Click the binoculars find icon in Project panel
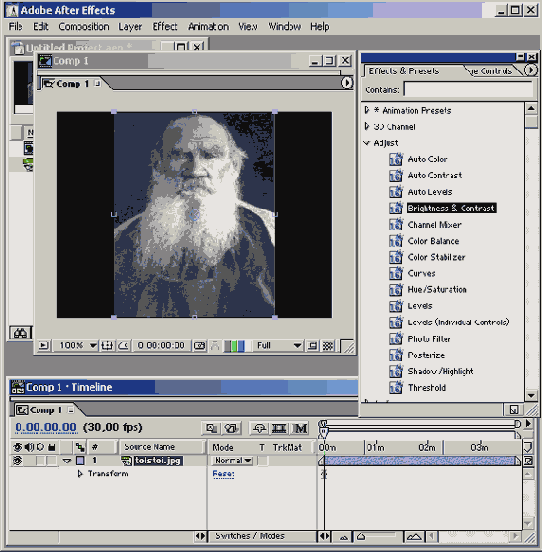Image resolution: width=542 pixels, height=552 pixels. tap(20, 333)
